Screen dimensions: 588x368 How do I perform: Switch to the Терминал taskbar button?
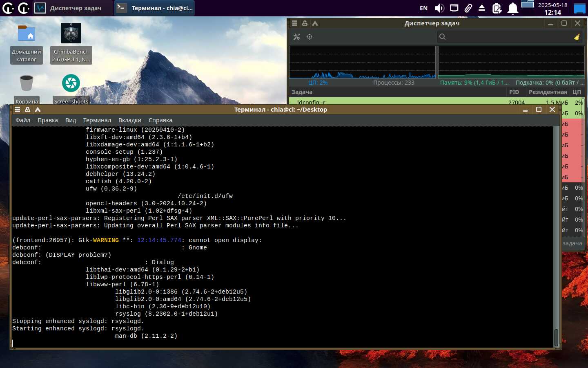[154, 8]
